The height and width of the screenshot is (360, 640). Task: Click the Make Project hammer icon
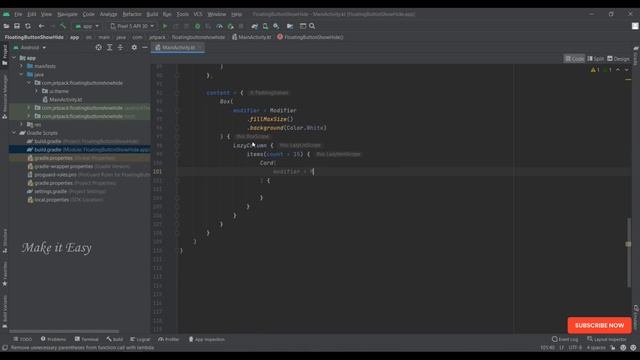coord(63,26)
